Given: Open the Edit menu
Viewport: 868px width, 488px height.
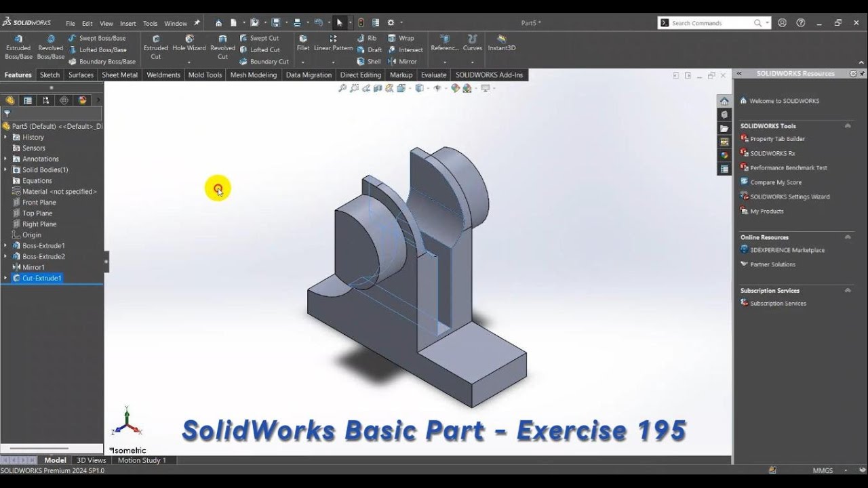Looking at the screenshot, I should pos(87,23).
